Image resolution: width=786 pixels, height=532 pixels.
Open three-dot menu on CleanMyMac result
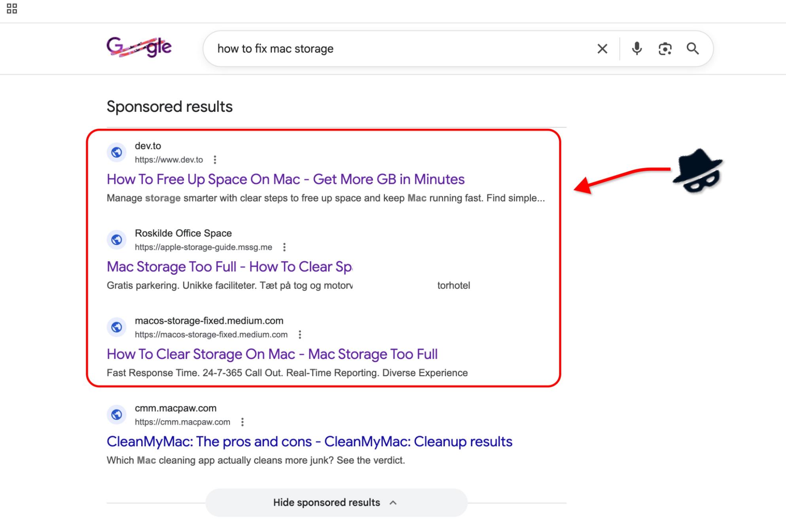tap(242, 422)
